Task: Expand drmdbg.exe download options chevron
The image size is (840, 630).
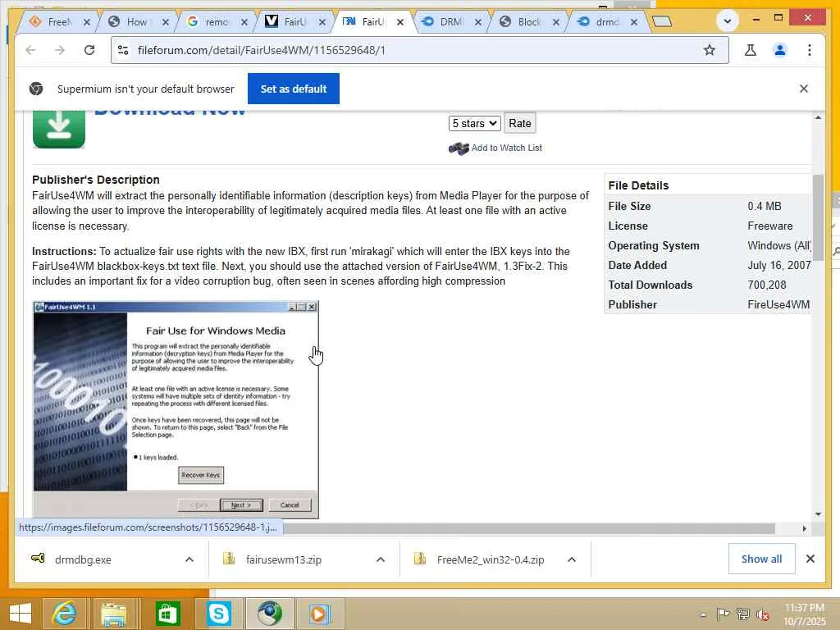Action: 189,559
